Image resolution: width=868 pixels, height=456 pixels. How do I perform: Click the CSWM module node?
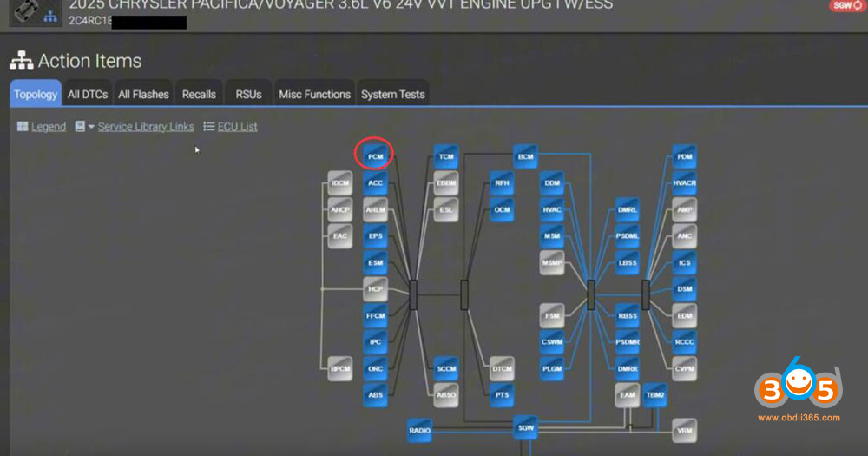552,342
